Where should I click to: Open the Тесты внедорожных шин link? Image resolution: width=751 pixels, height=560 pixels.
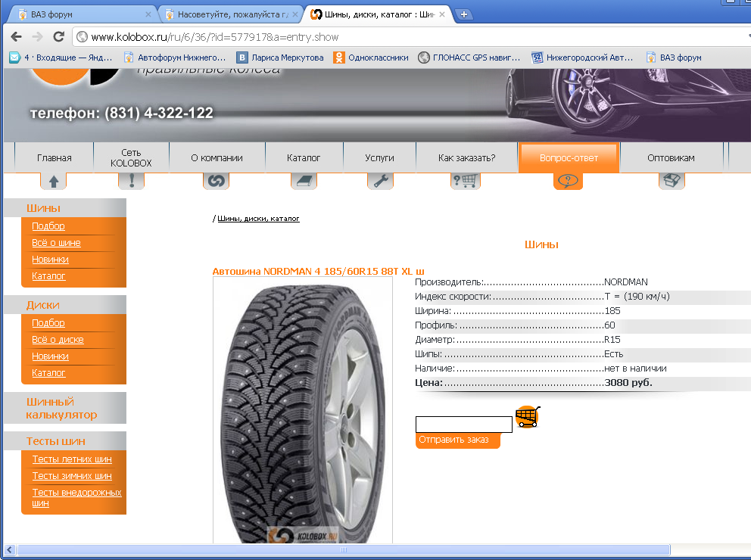pos(76,498)
